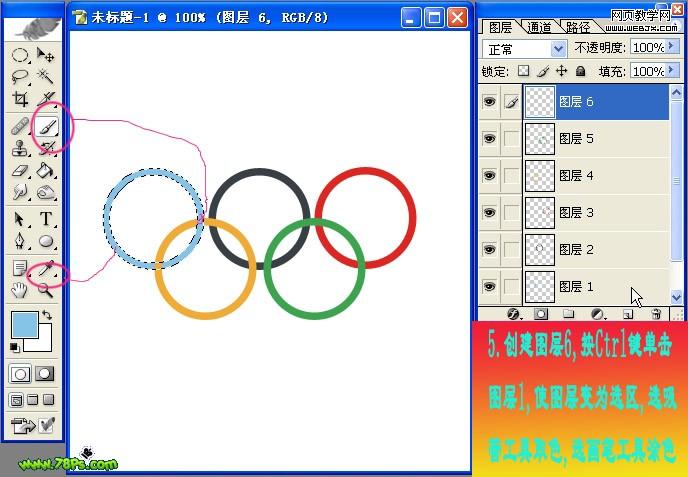The height and width of the screenshot is (477, 688).
Task: Select the Hand tool
Action: tap(20, 290)
